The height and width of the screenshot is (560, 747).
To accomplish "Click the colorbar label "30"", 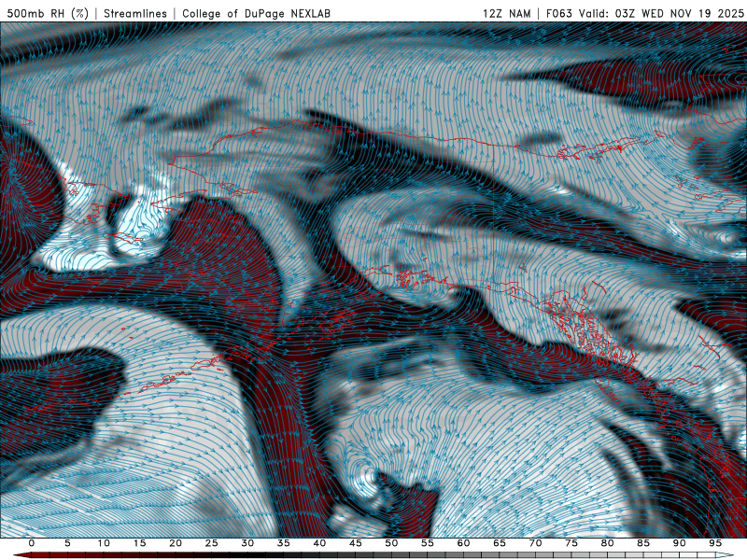I will tap(247, 543).
